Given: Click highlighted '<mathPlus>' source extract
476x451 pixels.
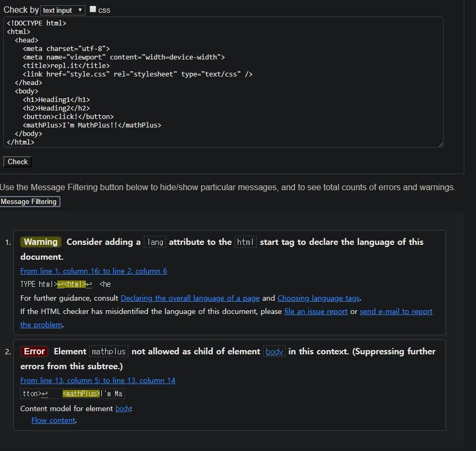Looking at the screenshot, I should [81, 394].
